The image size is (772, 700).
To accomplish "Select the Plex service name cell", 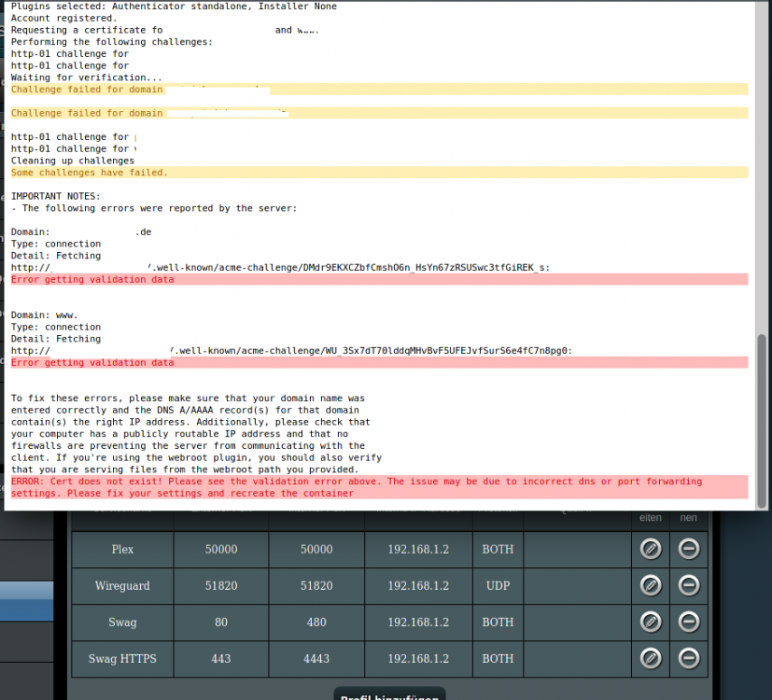I will pos(122,550).
